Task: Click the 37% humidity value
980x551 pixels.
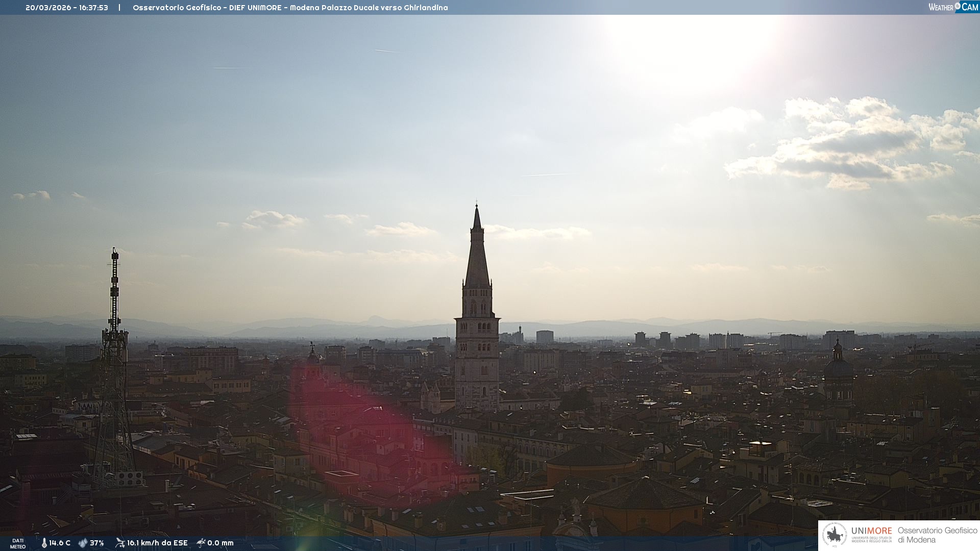Action: 97,543
